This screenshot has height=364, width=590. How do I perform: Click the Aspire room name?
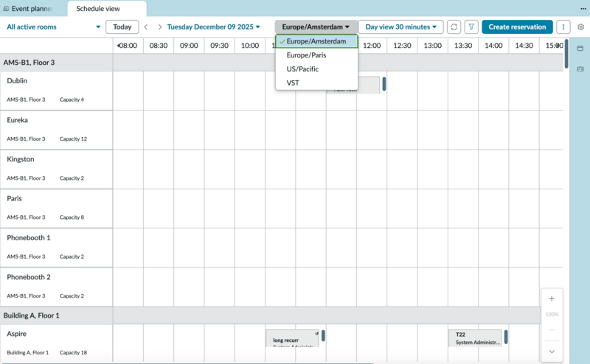click(16, 334)
